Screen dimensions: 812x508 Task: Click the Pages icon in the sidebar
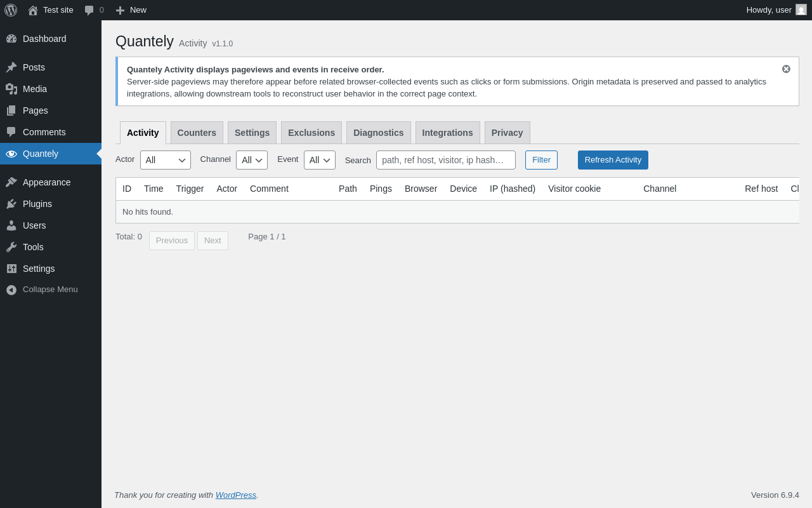tap(11, 110)
